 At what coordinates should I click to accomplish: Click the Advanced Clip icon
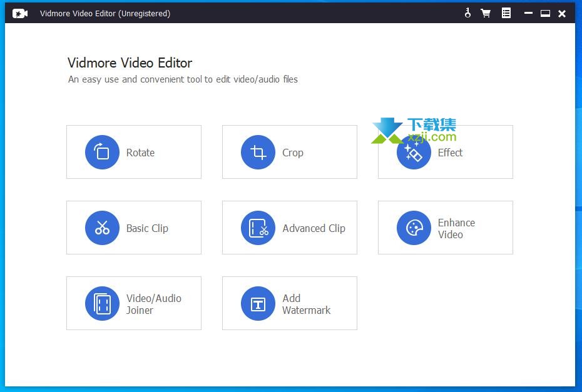coord(258,228)
